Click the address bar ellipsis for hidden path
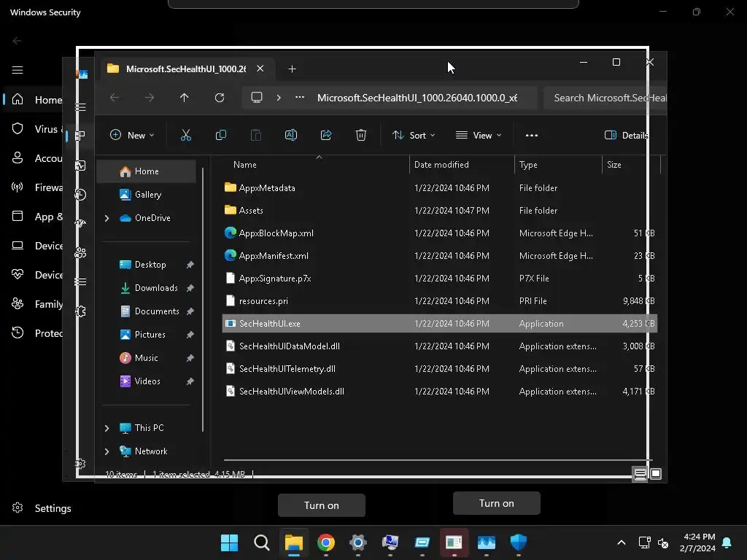Image resolution: width=747 pixels, height=560 pixels. (x=300, y=97)
